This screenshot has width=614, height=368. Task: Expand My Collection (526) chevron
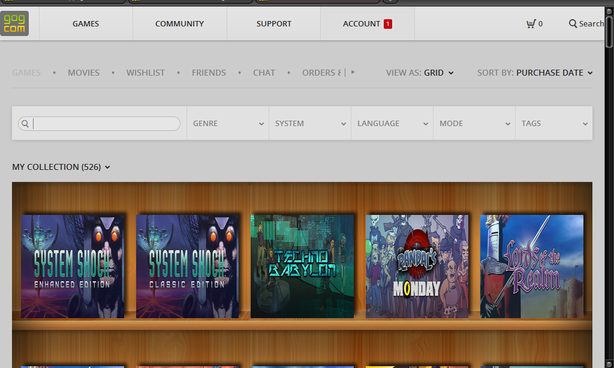(x=107, y=167)
